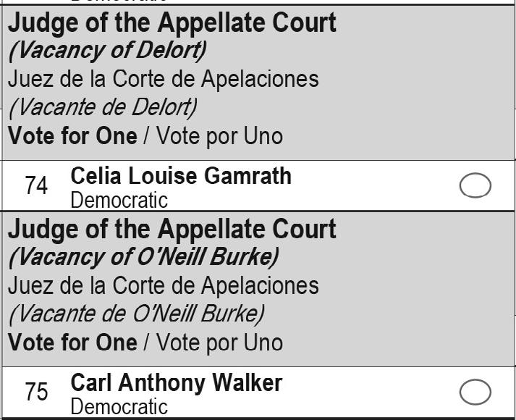The height and width of the screenshot is (420, 516).
Task: Click Vote for One in O'Neill Burke contest
Action: 72,343
